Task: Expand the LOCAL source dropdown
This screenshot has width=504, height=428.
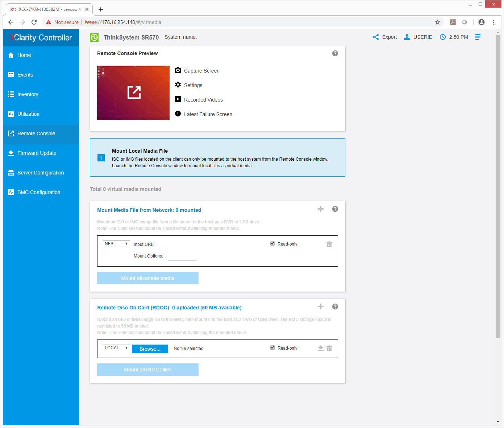Action: [116, 348]
